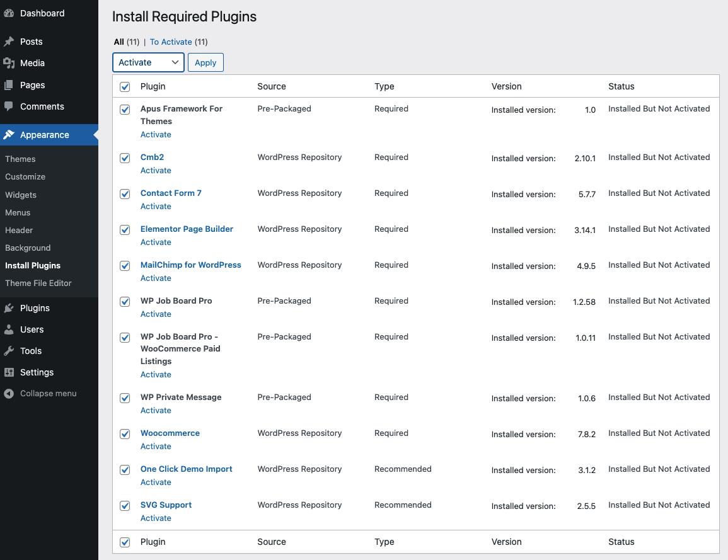
Task: Click the Tools wrench icon
Action: [9, 351]
